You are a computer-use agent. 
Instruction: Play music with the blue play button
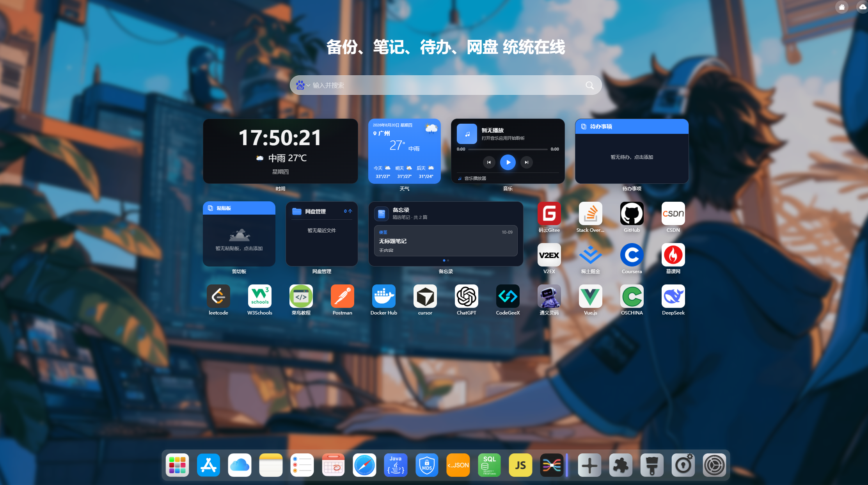(508, 162)
